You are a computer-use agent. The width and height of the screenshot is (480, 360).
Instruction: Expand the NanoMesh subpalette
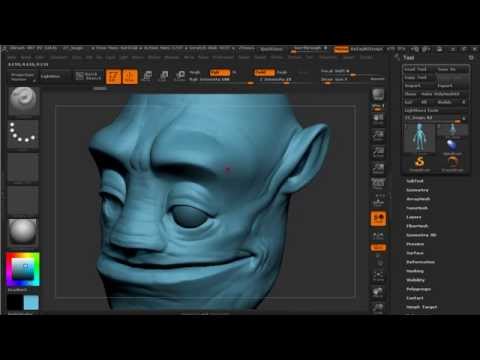click(417, 208)
